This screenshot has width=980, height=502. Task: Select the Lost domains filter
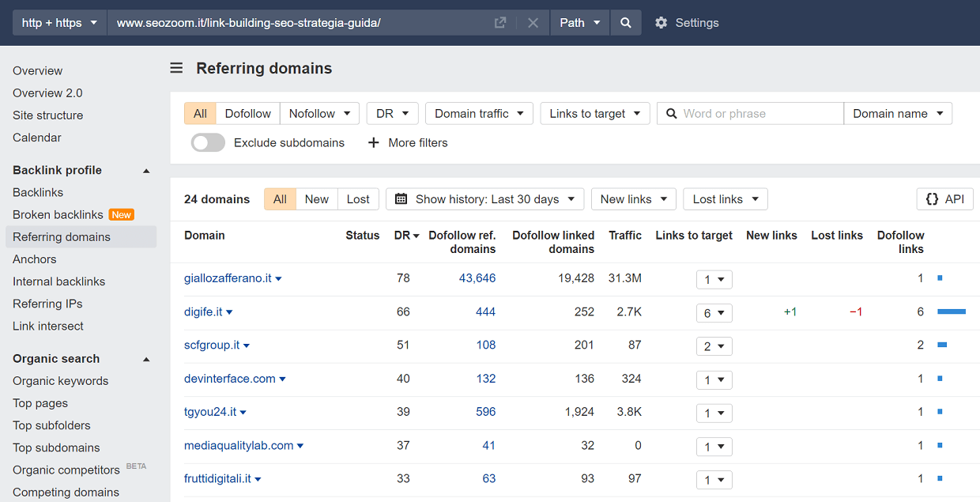click(x=358, y=199)
